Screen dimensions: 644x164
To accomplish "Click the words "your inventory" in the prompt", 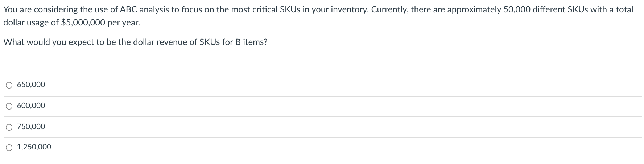I will point(343,10).
